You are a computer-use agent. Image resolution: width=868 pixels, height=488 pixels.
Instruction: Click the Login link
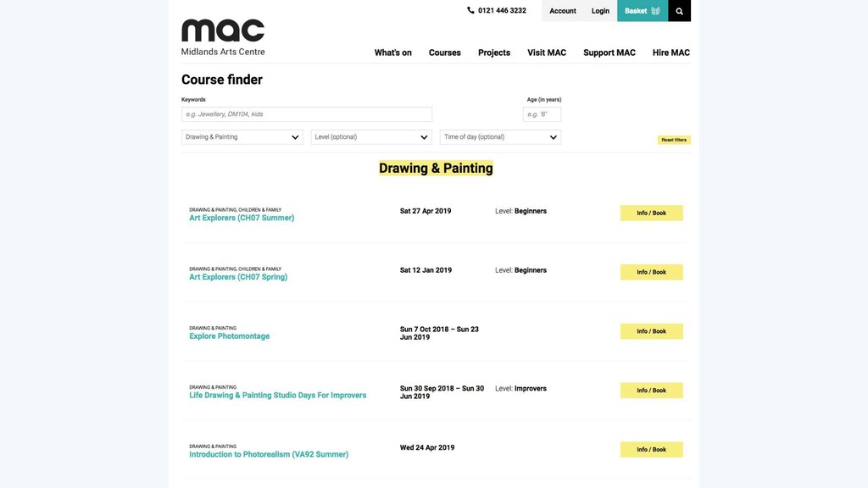(x=600, y=11)
